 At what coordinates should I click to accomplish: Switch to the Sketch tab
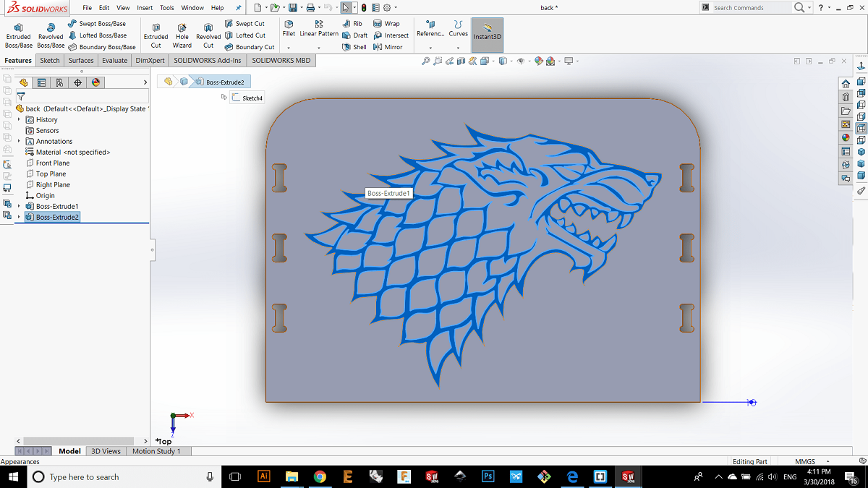50,61
